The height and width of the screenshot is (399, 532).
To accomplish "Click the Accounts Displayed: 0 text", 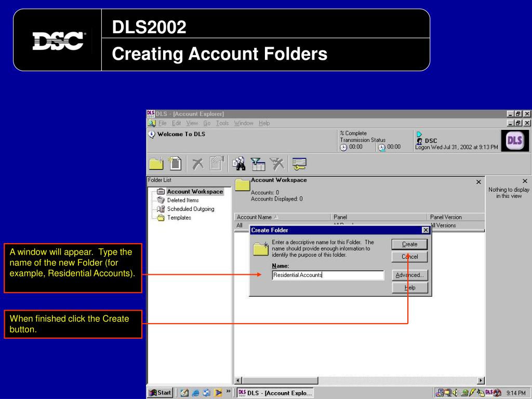I will [276, 199].
